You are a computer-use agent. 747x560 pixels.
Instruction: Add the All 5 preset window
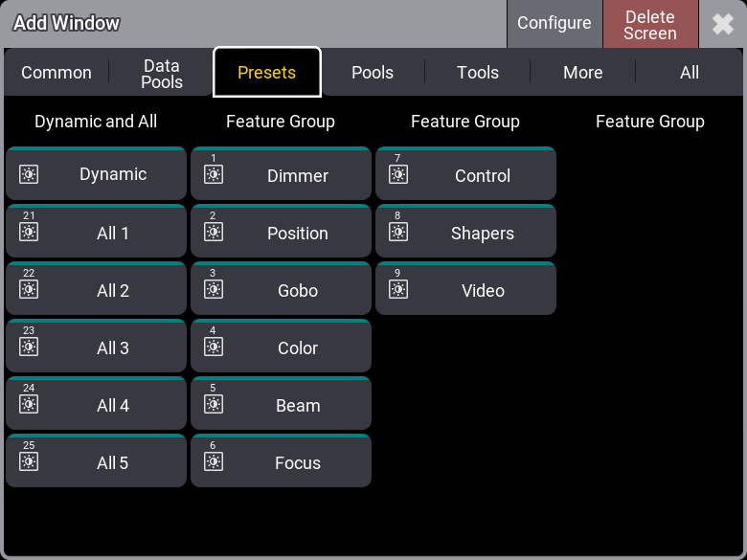96,460
